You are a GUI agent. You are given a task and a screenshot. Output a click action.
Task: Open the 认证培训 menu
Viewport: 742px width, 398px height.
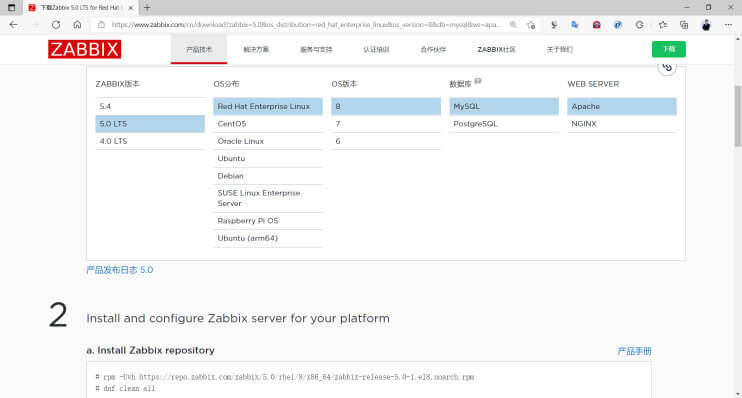(376, 49)
